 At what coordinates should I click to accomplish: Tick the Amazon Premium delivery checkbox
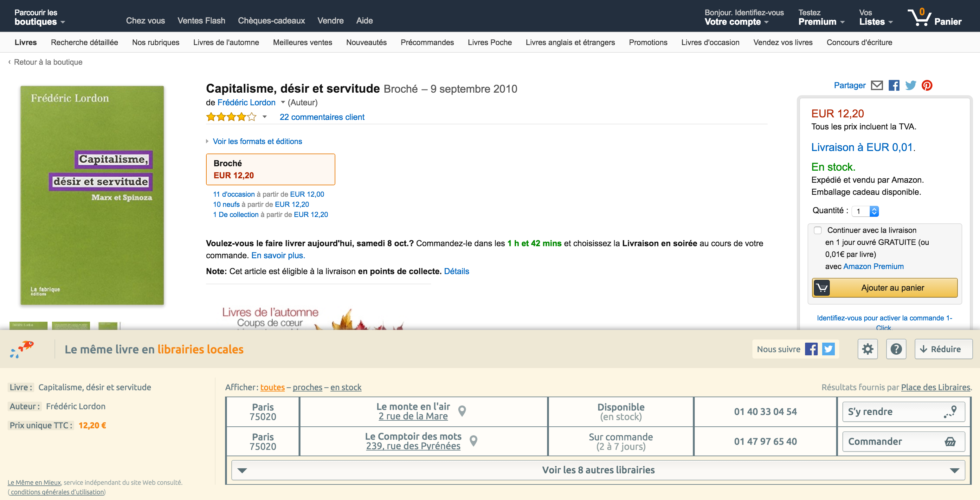coord(817,230)
